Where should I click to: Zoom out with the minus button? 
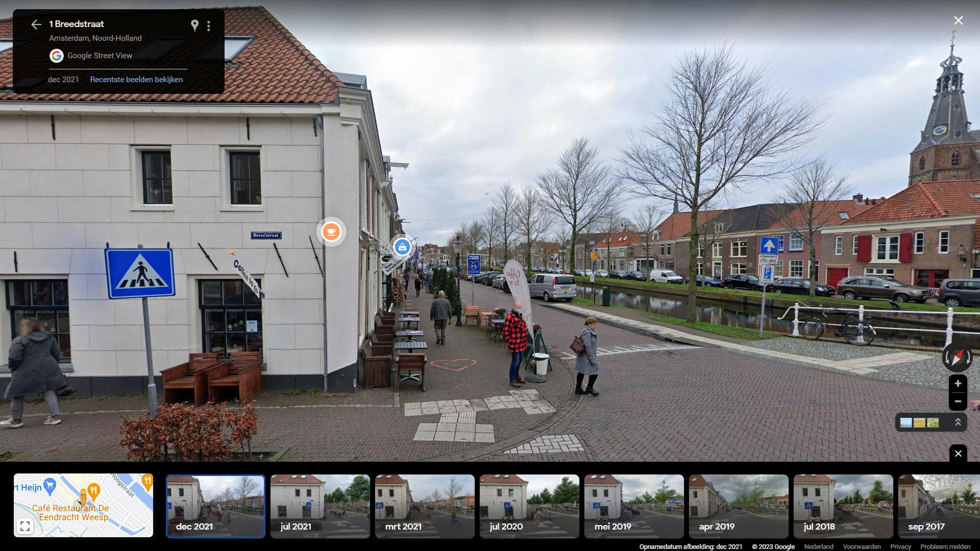click(958, 402)
